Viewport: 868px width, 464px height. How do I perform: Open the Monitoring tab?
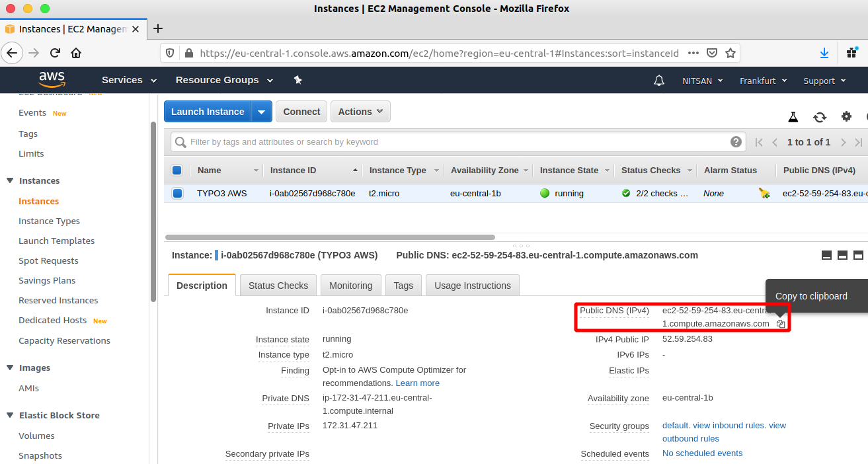click(x=351, y=286)
